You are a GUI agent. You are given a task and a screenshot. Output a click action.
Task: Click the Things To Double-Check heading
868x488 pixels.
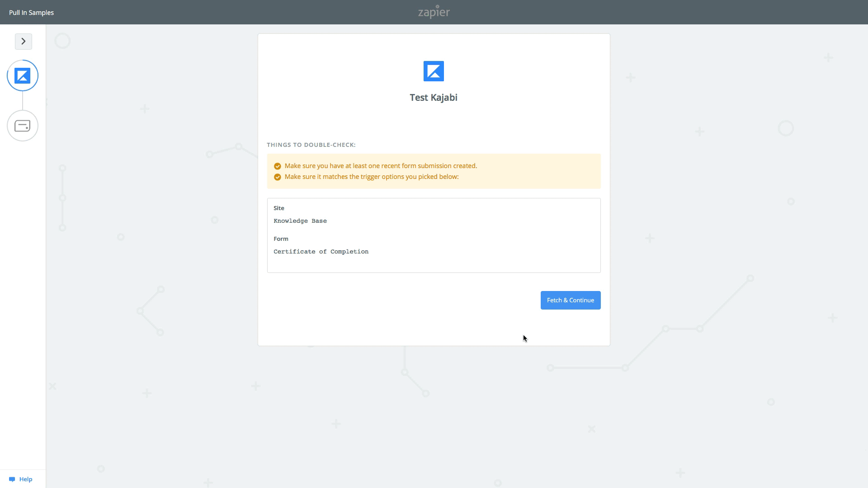311,145
